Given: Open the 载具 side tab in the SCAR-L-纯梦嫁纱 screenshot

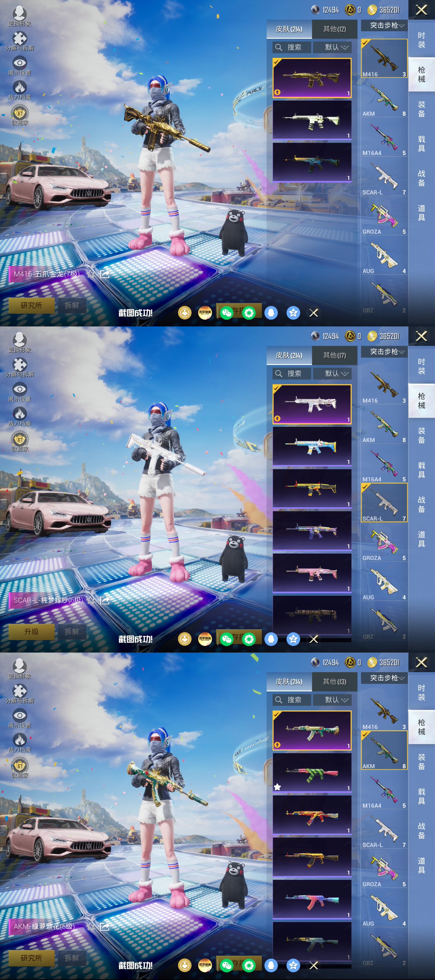Looking at the screenshot, I should (x=421, y=470).
